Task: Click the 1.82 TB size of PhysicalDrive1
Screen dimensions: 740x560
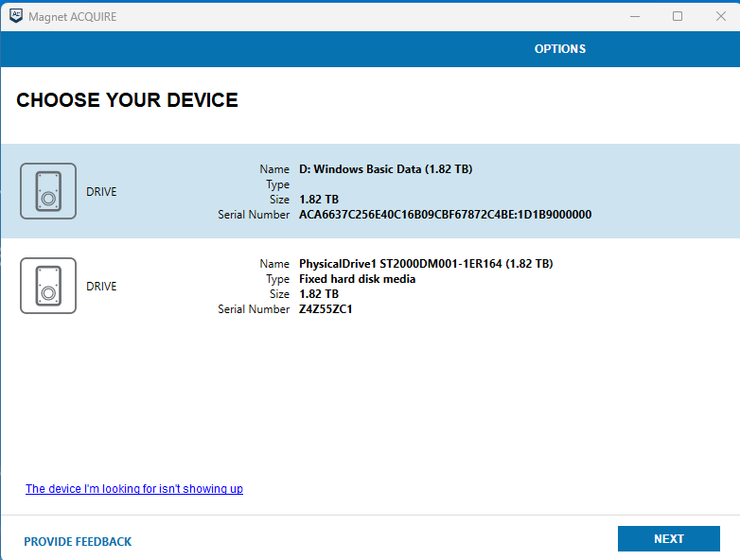Action: click(x=319, y=294)
